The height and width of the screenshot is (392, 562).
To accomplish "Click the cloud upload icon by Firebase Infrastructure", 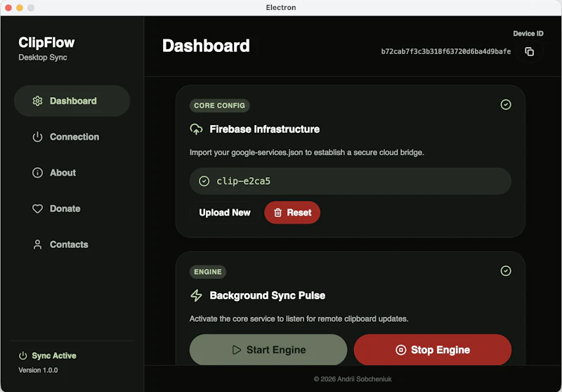I will (x=196, y=129).
